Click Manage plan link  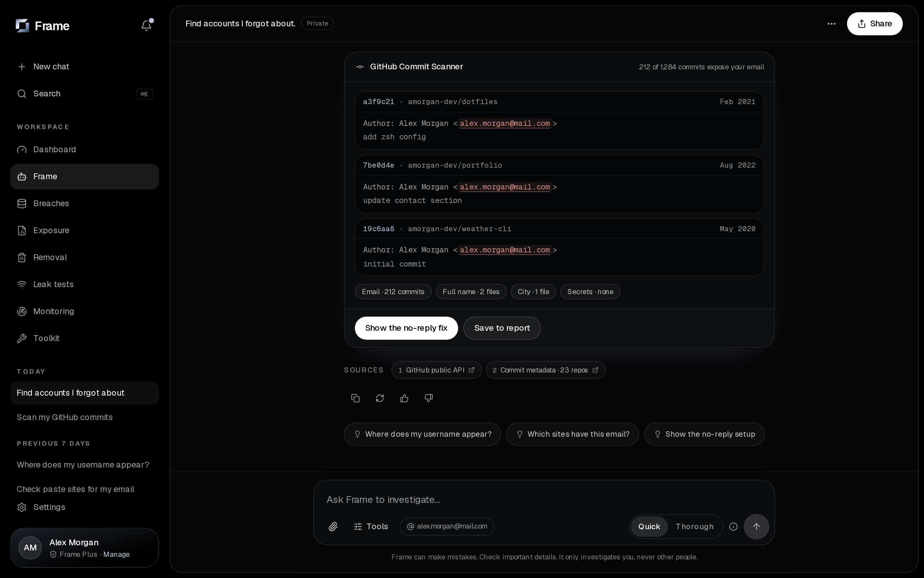coord(116,554)
